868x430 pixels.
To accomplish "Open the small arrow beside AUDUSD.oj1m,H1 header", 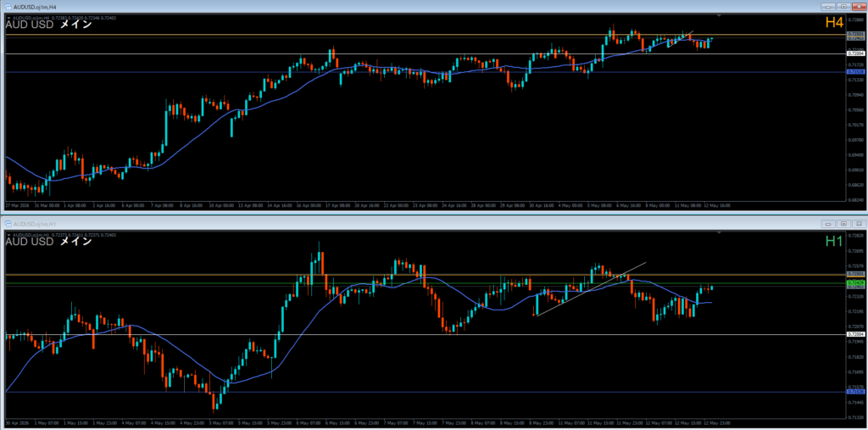I will point(8,235).
